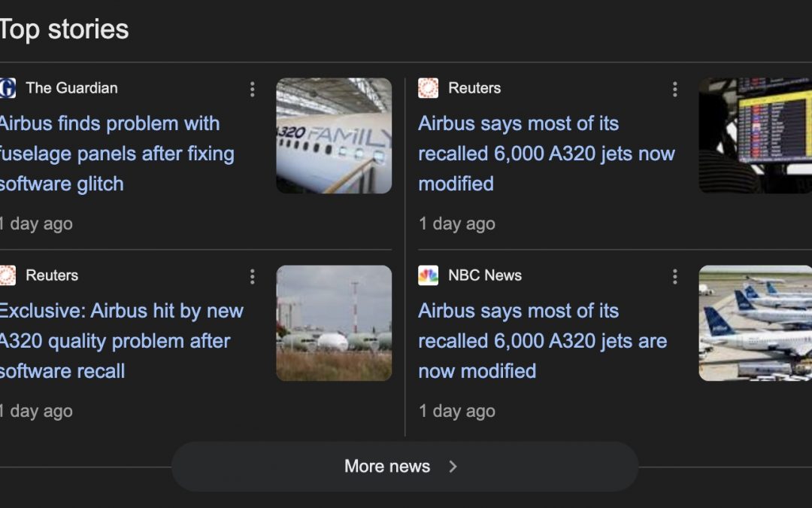Viewport: 812px width, 508px height.
Task: Open three-dot menu for top Reuters story
Action: (674, 90)
